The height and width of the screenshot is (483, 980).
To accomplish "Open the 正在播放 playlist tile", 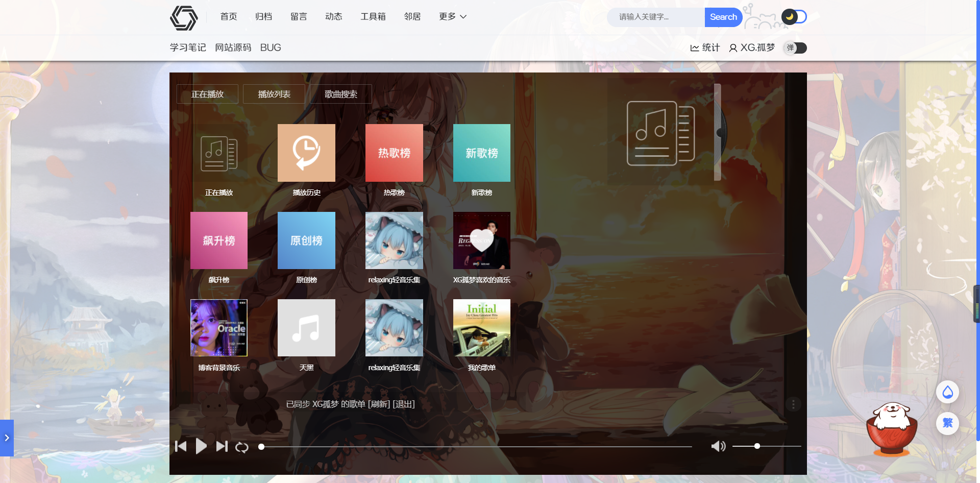I will point(219,153).
